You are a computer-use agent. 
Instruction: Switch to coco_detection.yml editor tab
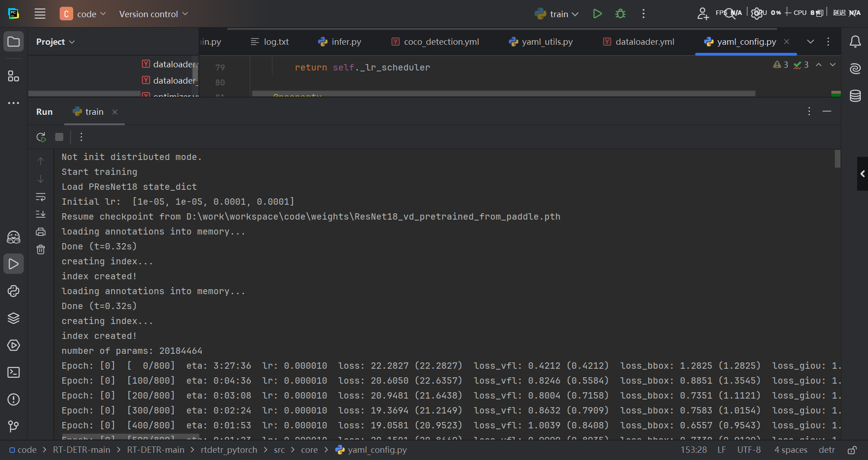(435, 42)
